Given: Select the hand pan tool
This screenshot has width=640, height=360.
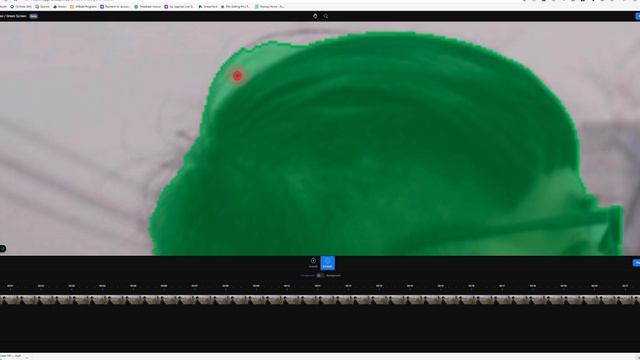Looking at the screenshot, I should pyautogui.click(x=315, y=16).
